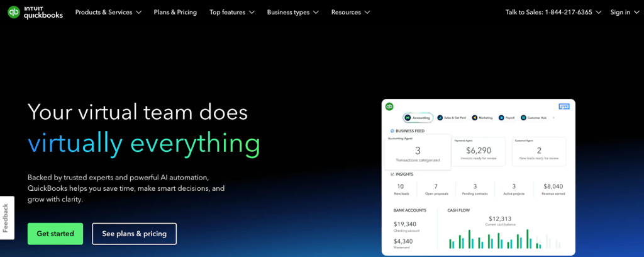Click the LIVE badge icon in dashboard
This screenshot has height=257, width=644.
[563, 107]
